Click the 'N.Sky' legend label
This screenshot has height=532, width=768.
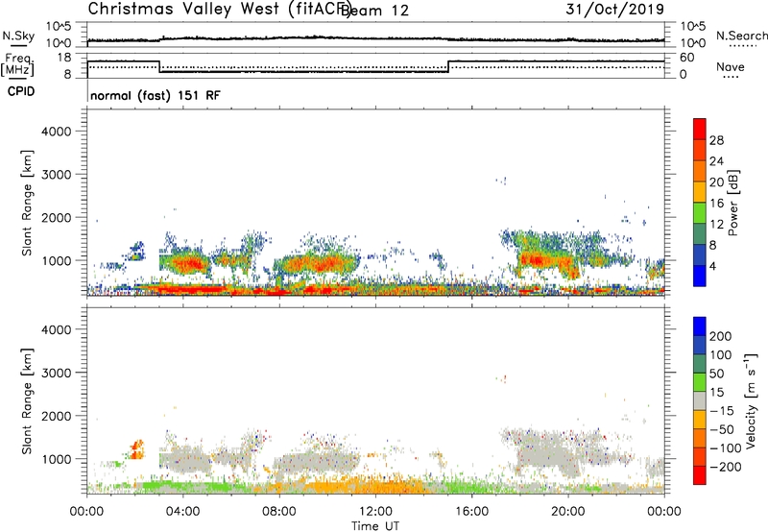(x=18, y=36)
